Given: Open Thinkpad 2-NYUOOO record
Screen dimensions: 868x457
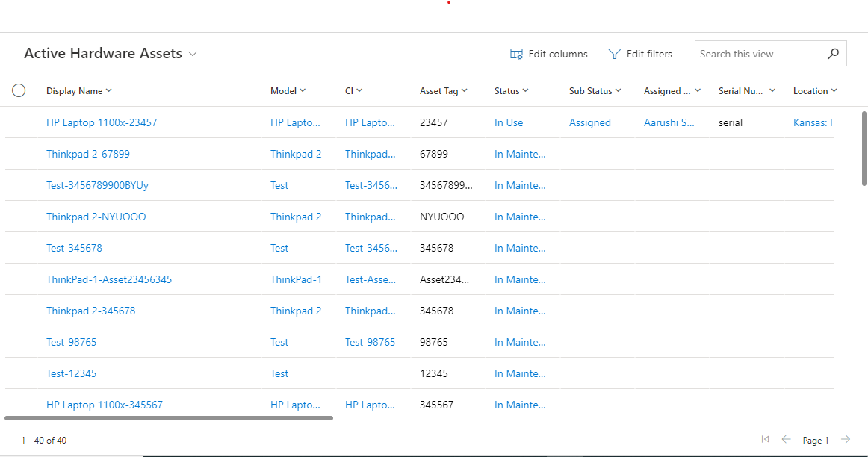Looking at the screenshot, I should [96, 217].
